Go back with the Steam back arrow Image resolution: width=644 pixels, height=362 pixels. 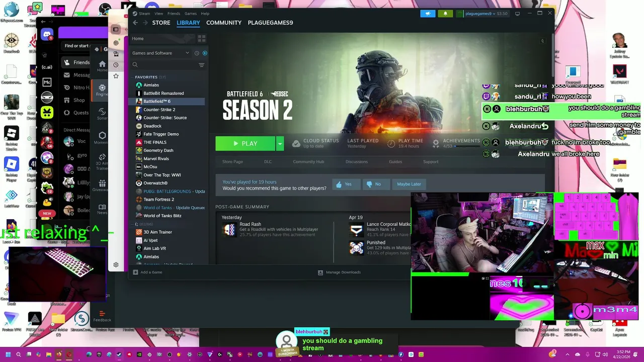coord(135,23)
